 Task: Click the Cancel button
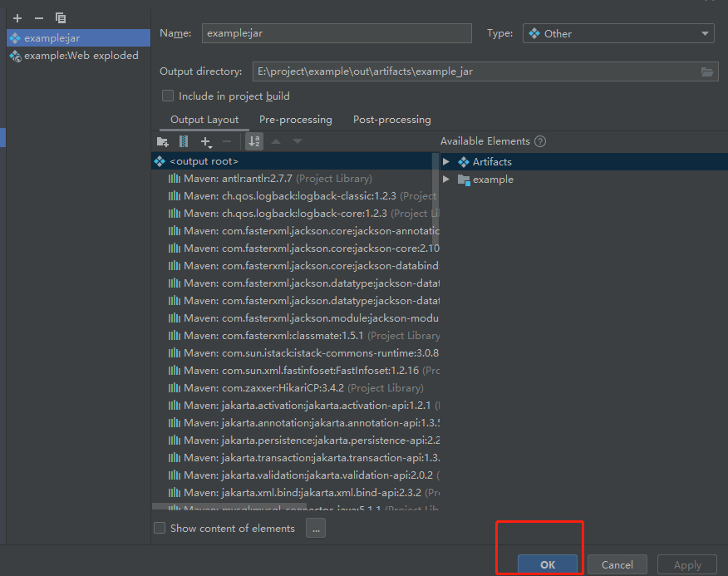click(617, 564)
